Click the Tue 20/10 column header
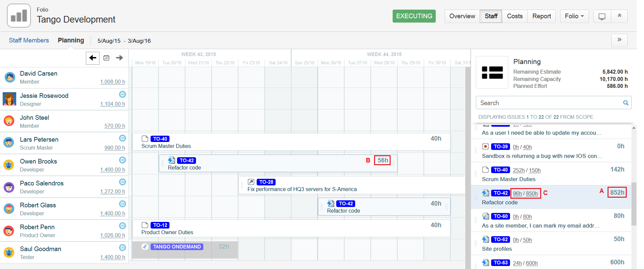644x269 pixels. pos(172,63)
